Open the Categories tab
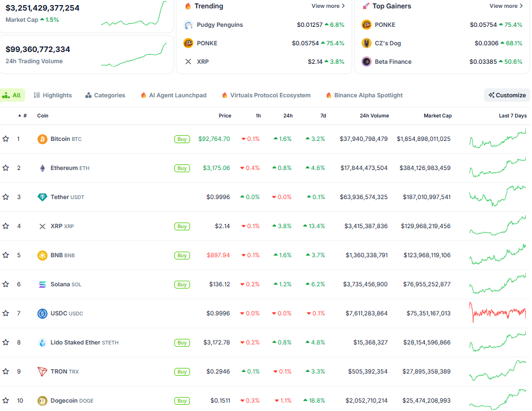 click(105, 96)
